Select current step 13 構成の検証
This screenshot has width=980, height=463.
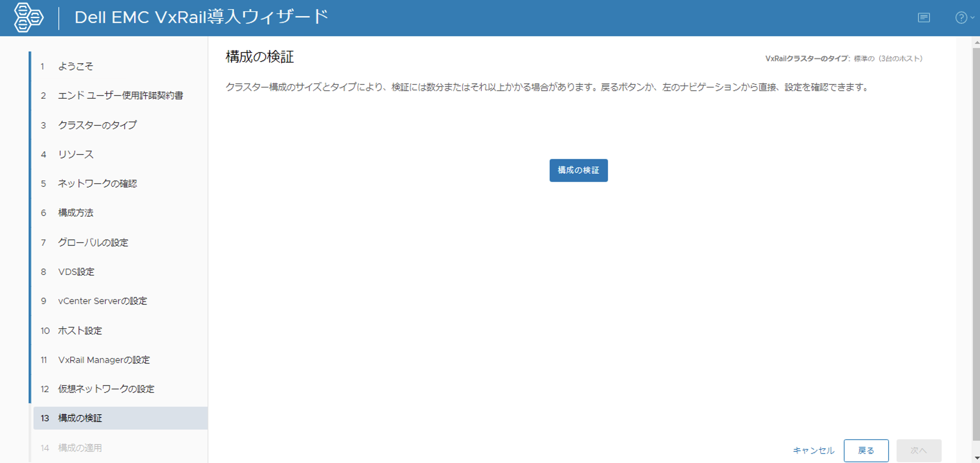point(79,418)
